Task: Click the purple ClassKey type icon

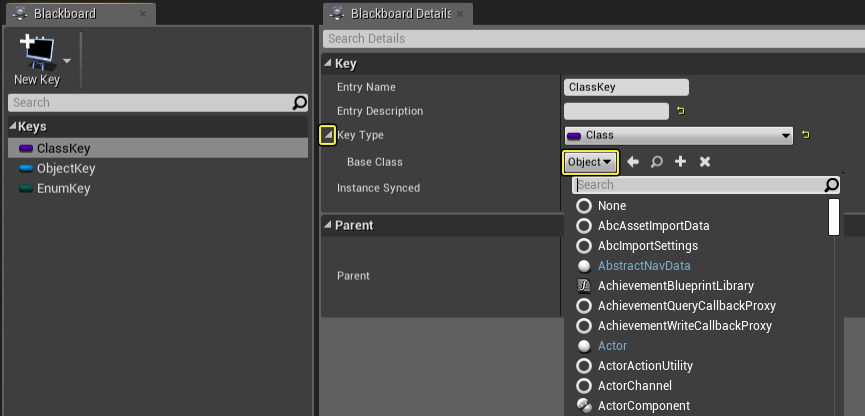Action: [x=26, y=148]
